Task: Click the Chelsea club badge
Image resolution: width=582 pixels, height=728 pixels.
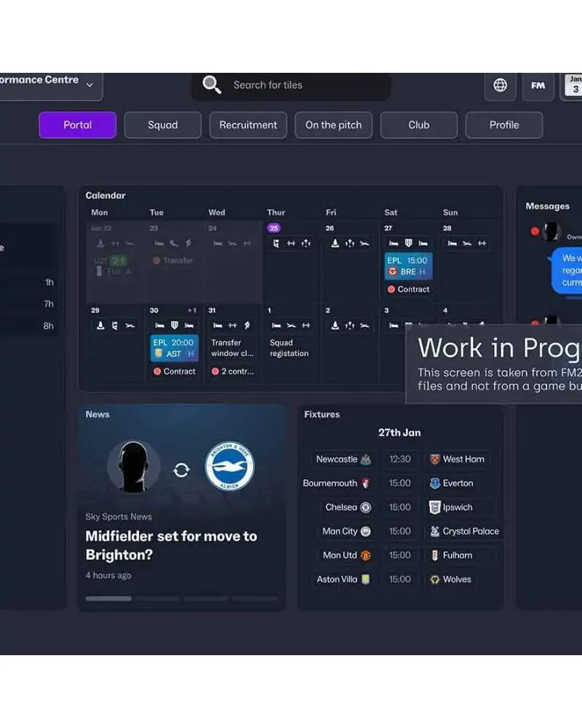Action: click(366, 507)
